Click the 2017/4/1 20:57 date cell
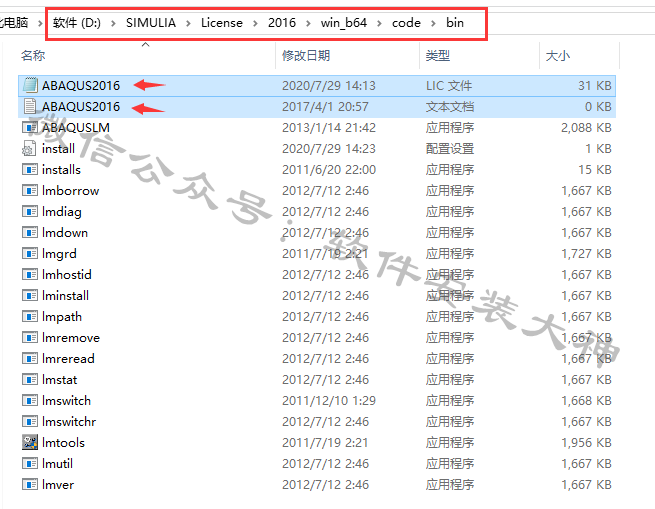The width and height of the screenshot is (655, 509). [325, 107]
